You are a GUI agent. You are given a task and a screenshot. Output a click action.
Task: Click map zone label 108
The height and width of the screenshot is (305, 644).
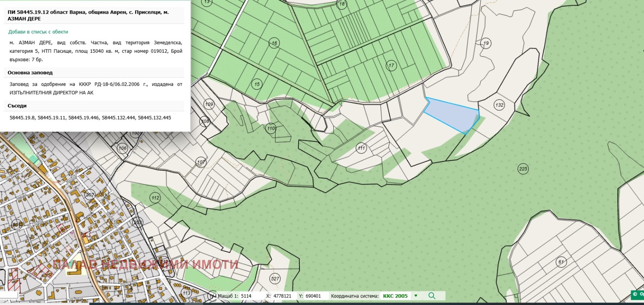pyautogui.click(x=205, y=121)
